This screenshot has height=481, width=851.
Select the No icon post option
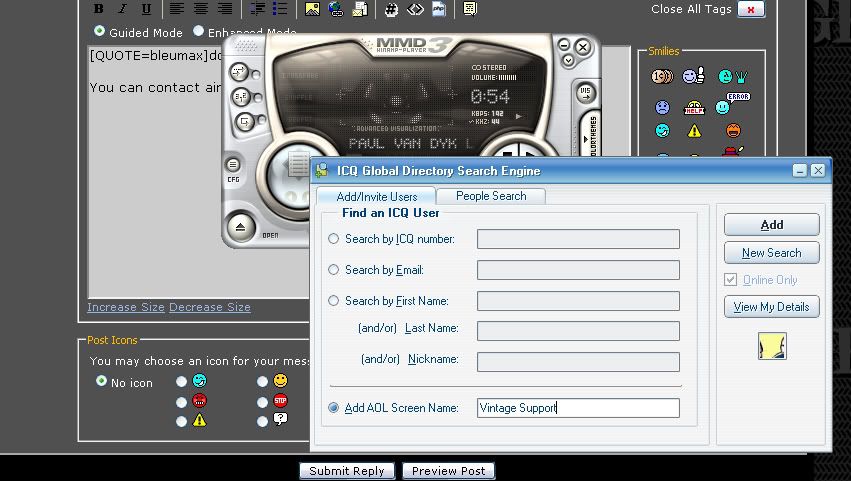(x=101, y=381)
